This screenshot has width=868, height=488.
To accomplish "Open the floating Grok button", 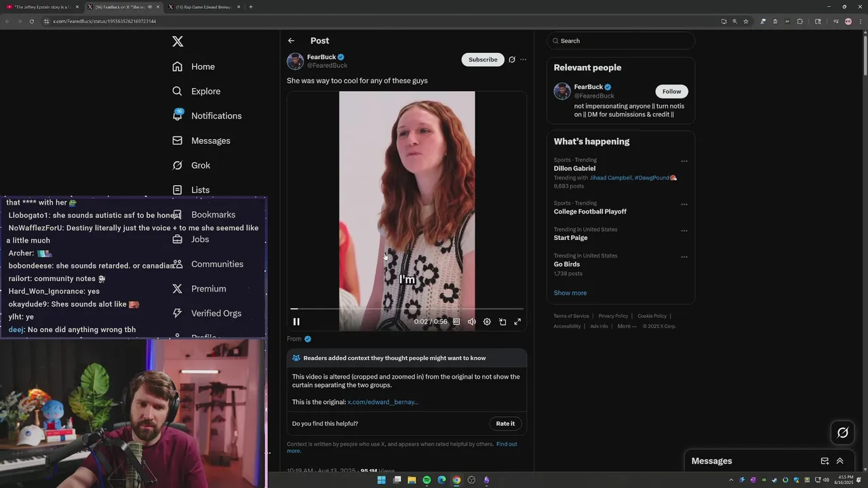I will click(x=842, y=432).
